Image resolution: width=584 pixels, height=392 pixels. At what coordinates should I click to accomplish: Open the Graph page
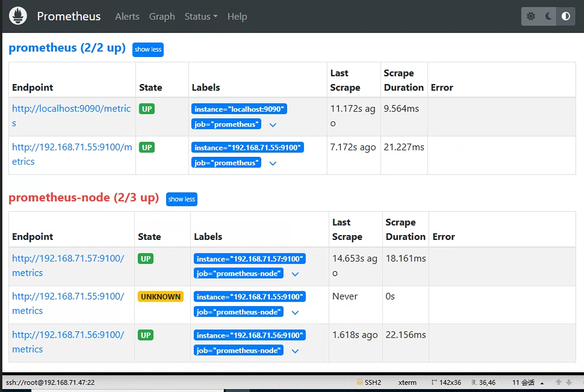[162, 16]
